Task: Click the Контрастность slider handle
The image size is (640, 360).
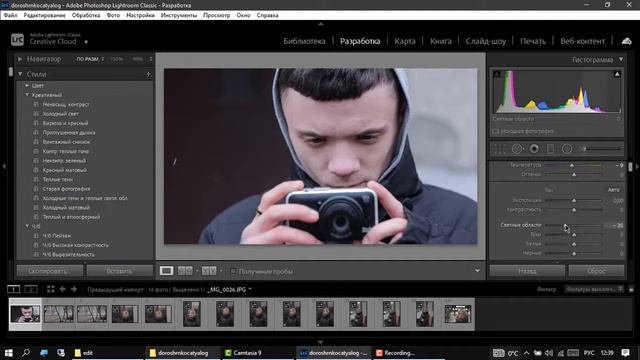Action: (574, 210)
